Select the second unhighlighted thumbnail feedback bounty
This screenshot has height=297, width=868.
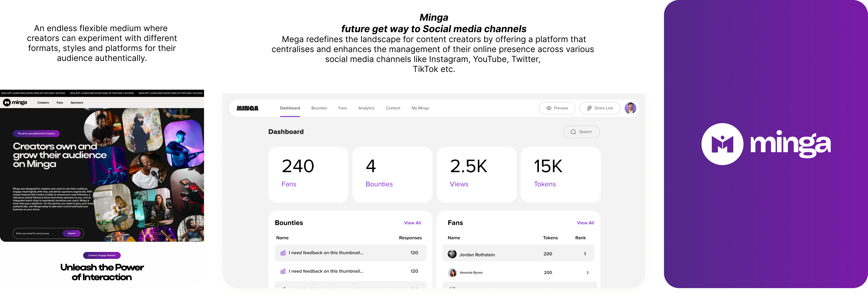point(350,271)
